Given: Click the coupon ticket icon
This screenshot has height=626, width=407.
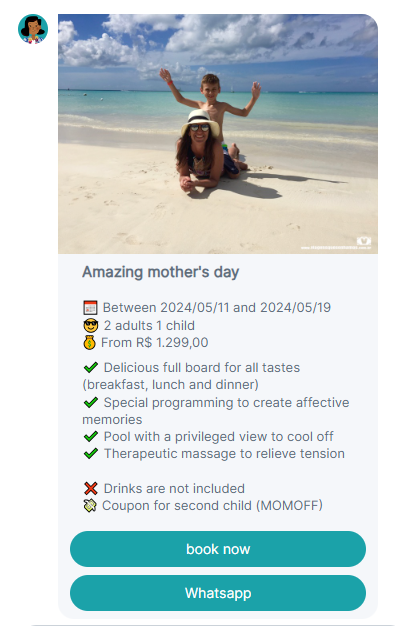Looking at the screenshot, I should click(x=90, y=506).
